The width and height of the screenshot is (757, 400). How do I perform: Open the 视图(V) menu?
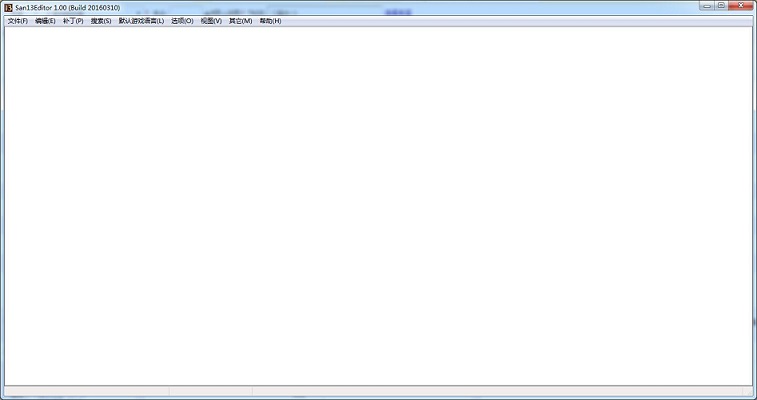point(211,21)
